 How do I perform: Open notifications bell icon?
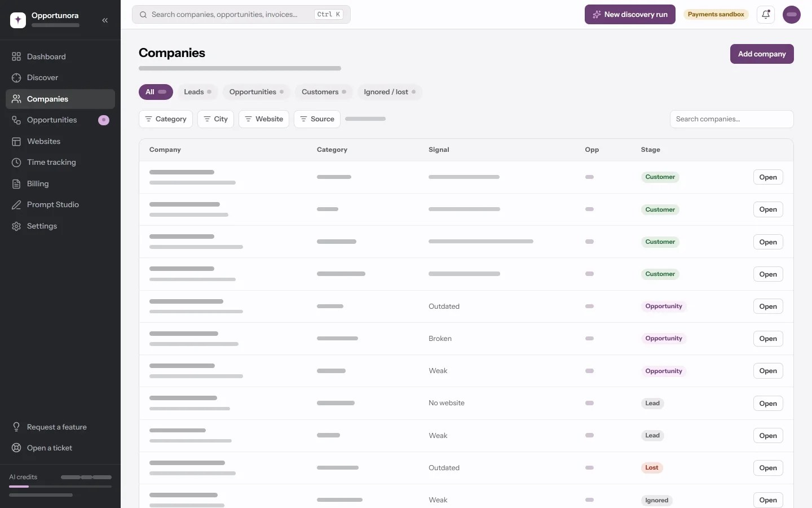[766, 15]
